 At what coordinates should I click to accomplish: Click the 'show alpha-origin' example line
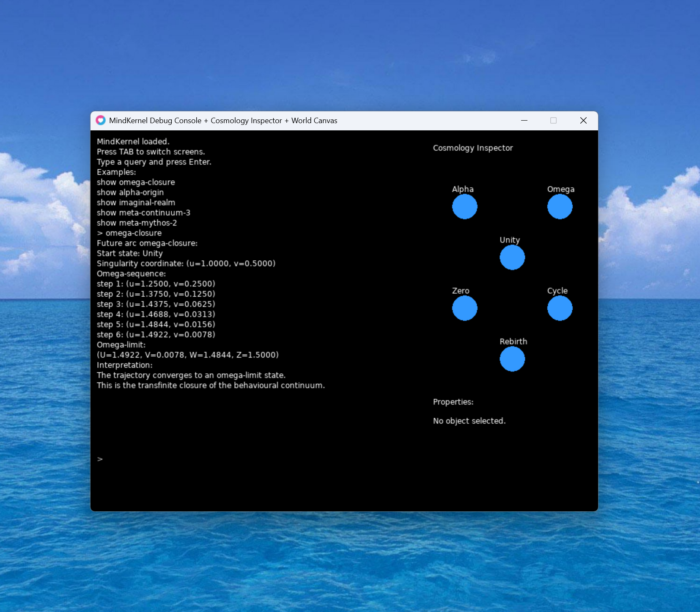pos(130,193)
